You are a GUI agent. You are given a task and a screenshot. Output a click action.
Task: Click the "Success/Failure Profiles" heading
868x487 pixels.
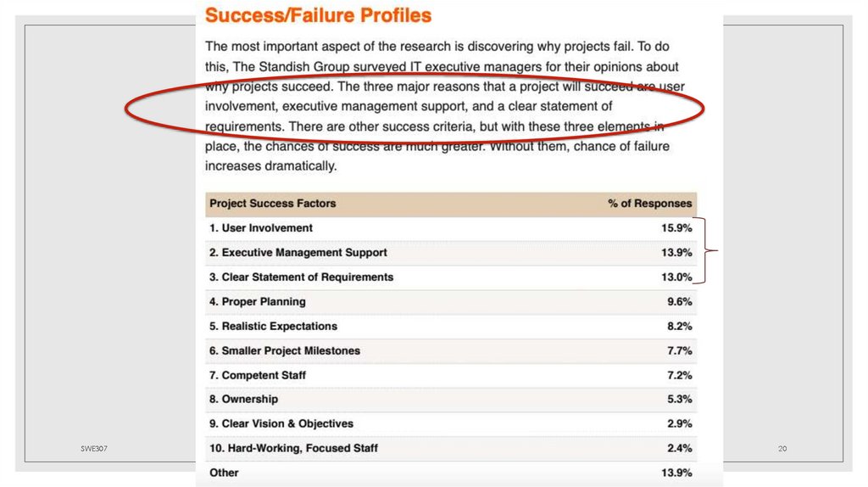coord(318,15)
